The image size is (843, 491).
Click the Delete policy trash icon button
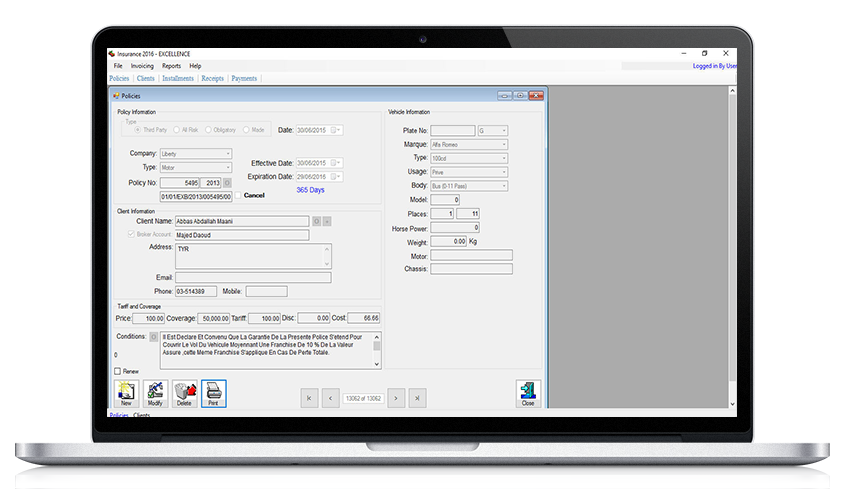tap(184, 393)
